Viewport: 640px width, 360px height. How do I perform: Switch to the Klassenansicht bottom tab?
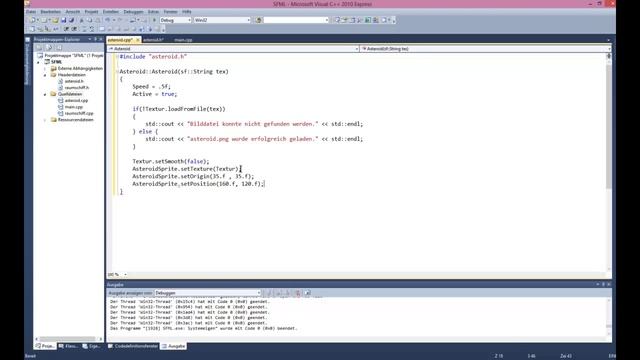[68, 346]
